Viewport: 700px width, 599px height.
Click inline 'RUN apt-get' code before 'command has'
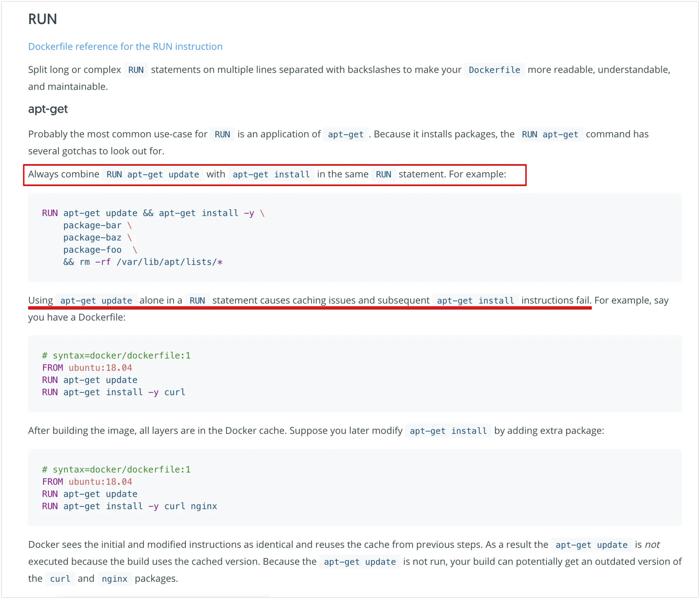(x=550, y=135)
